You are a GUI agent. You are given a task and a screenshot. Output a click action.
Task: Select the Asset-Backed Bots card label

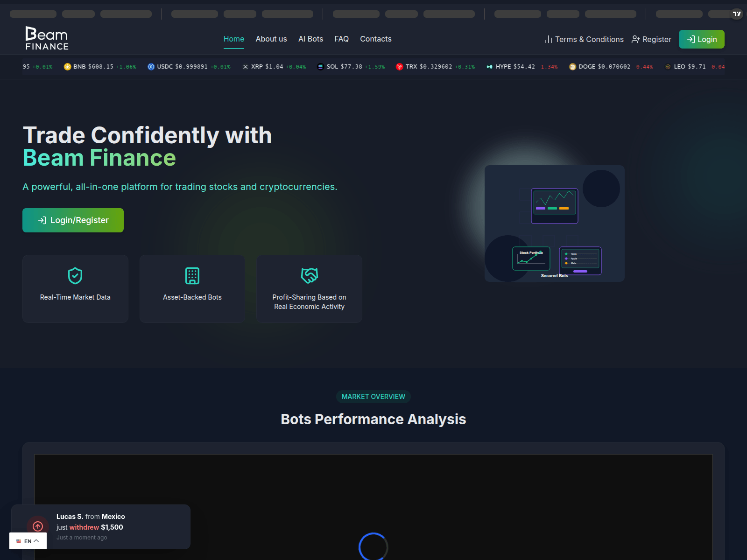click(x=192, y=297)
